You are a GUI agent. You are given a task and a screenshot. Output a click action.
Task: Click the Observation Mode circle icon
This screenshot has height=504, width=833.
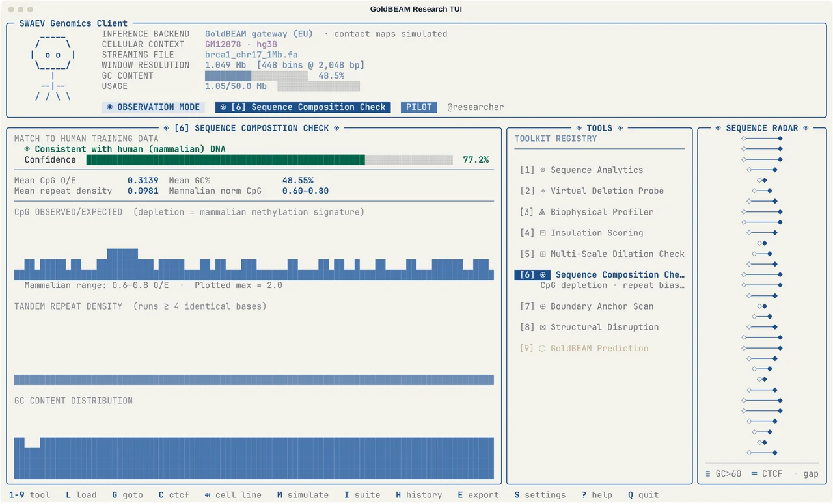click(x=109, y=107)
